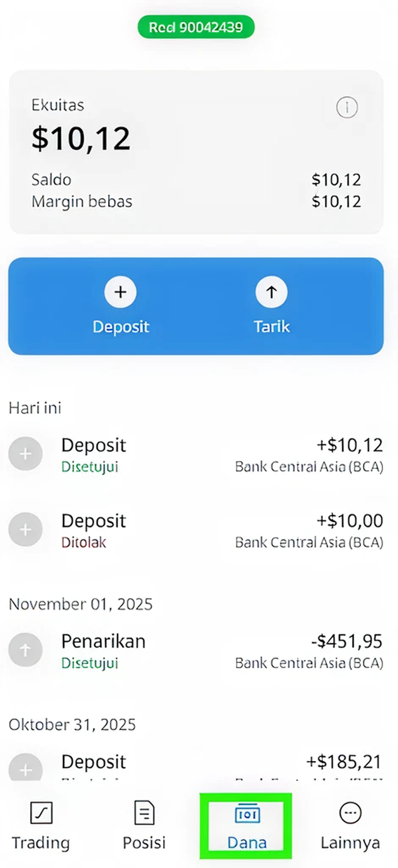Tap plus icon beside rejected $10,00 deposit

(x=26, y=529)
